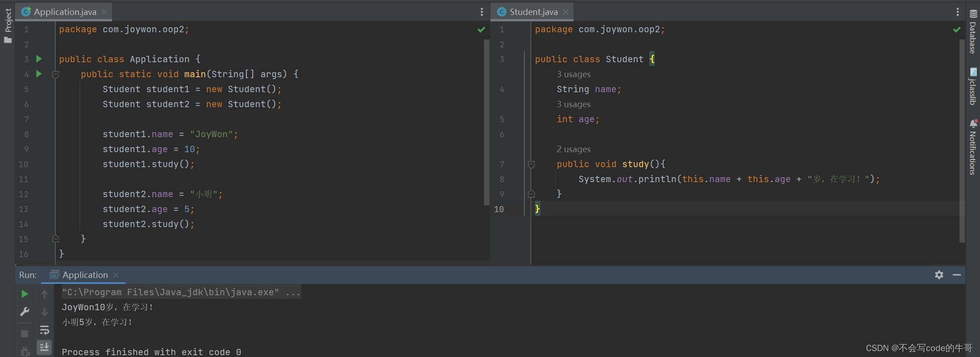Image resolution: width=980 pixels, height=357 pixels.
Task: Open Run panel settings gear
Action: pyautogui.click(x=939, y=275)
